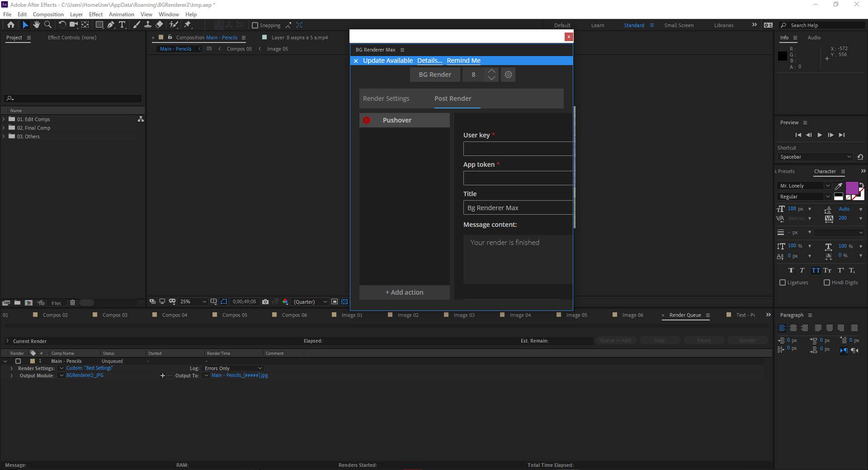This screenshot has height=470, width=868.
Task: Open the Compos 03 timeline tab
Action: (115, 315)
